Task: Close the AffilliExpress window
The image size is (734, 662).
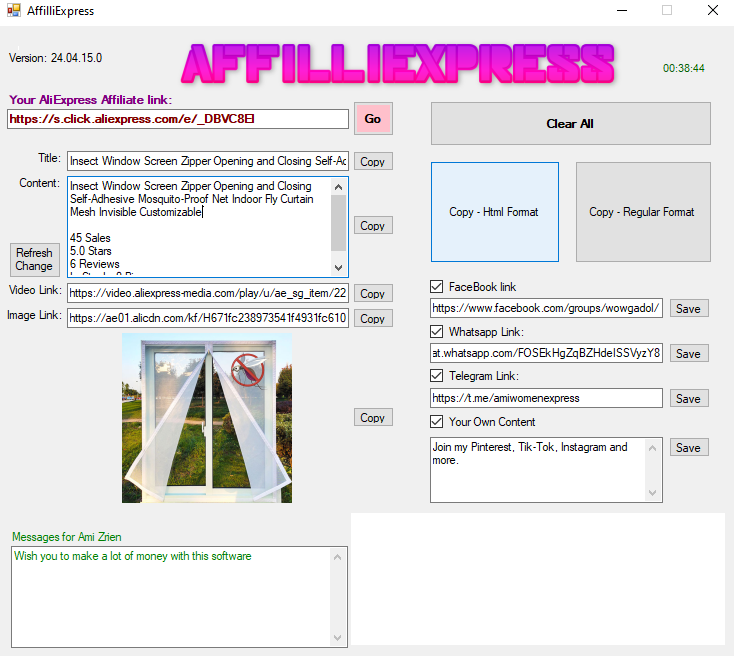Action: pos(713,10)
